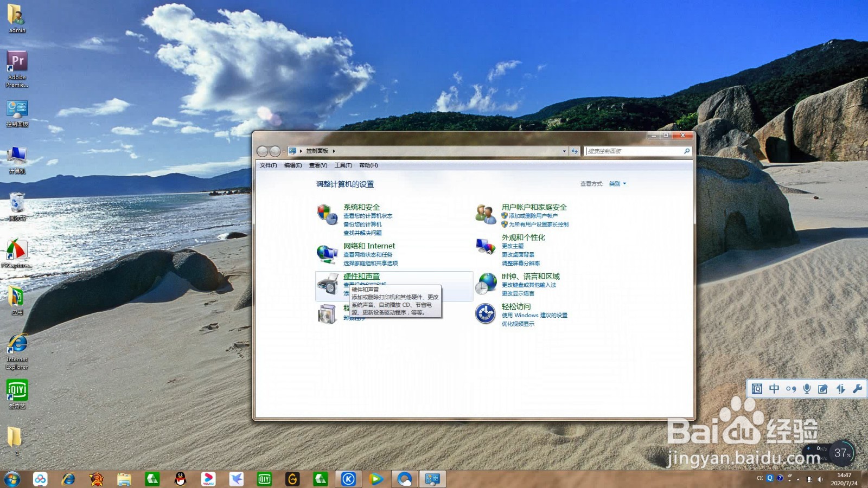Open Internet Explorer from the taskbar
The width and height of the screenshot is (868, 488).
coord(68,479)
